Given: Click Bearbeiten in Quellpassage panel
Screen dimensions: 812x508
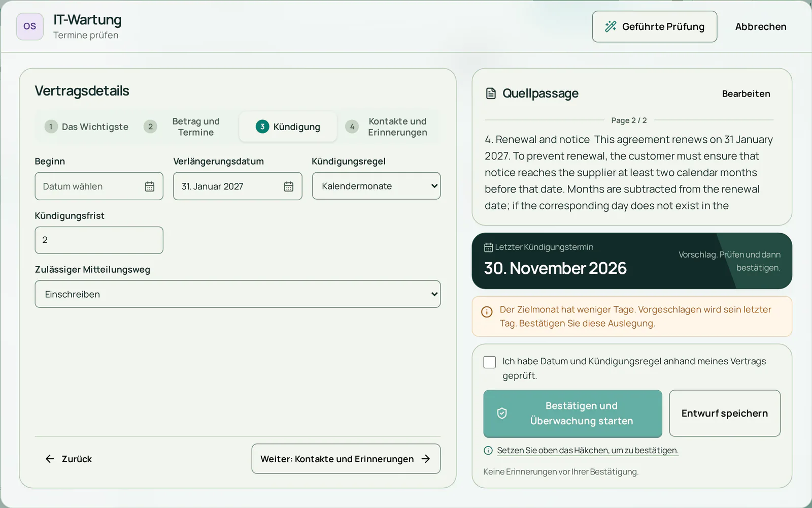Looking at the screenshot, I should pyautogui.click(x=746, y=93).
